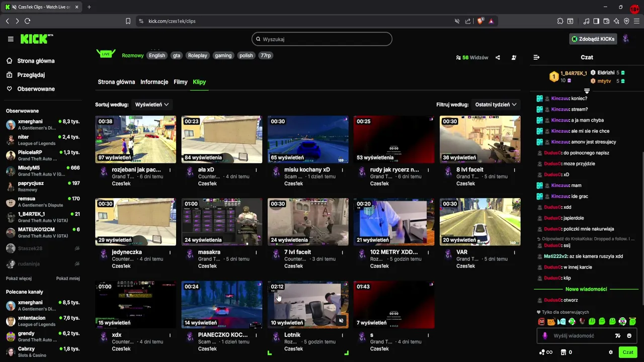This screenshot has width=644, height=362.
Task: Open the user profile avatar menu
Action: [x=626, y=39]
